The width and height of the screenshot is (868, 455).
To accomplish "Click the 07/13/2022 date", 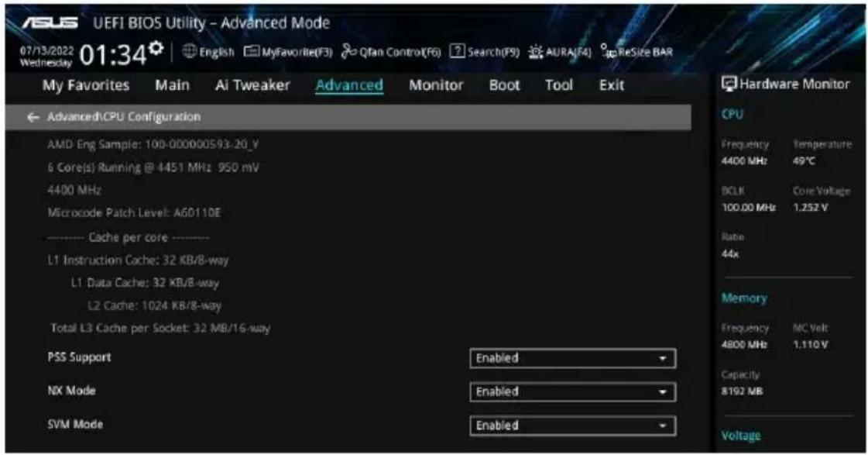I will [x=46, y=50].
